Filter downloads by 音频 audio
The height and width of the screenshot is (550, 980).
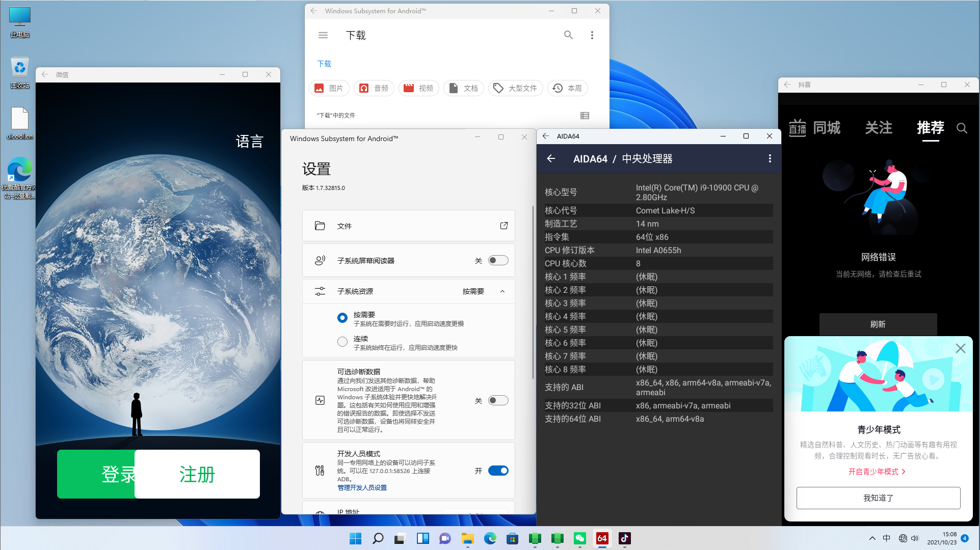pos(374,88)
